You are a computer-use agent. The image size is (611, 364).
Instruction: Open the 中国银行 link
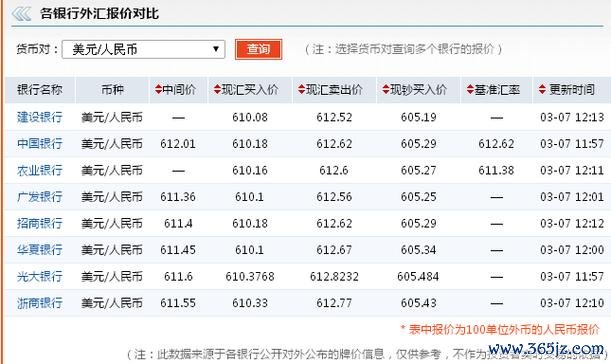[x=40, y=143]
